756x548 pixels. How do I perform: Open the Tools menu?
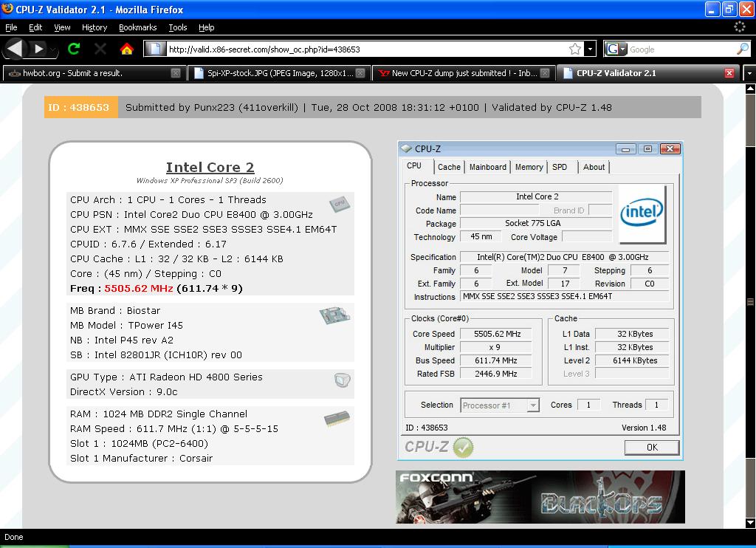(177, 27)
